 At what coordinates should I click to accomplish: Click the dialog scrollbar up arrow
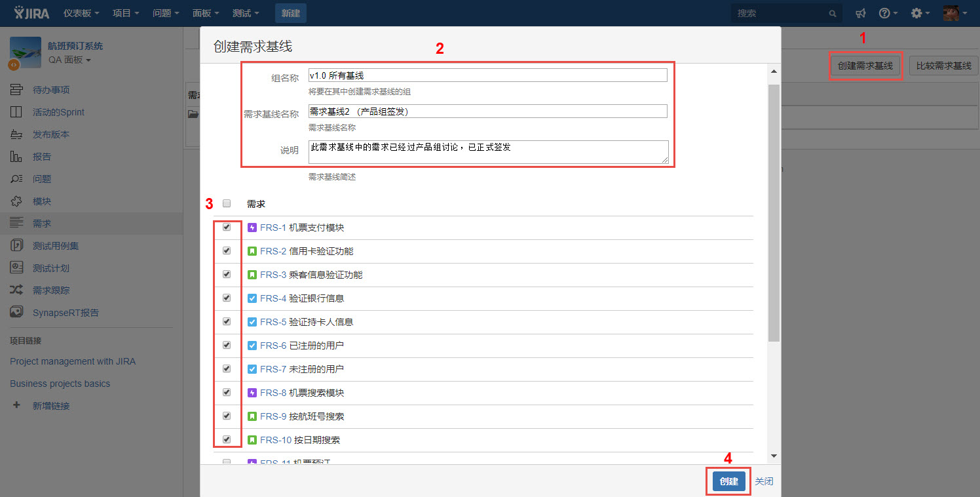[774, 71]
